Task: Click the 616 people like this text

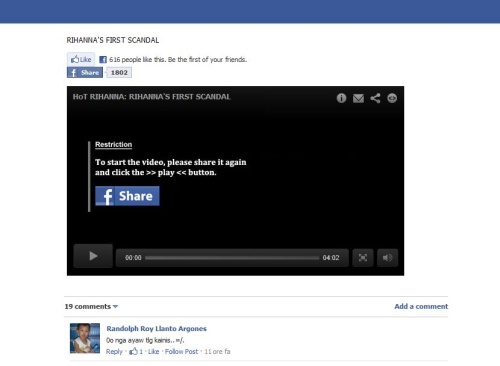Action: click(178, 59)
